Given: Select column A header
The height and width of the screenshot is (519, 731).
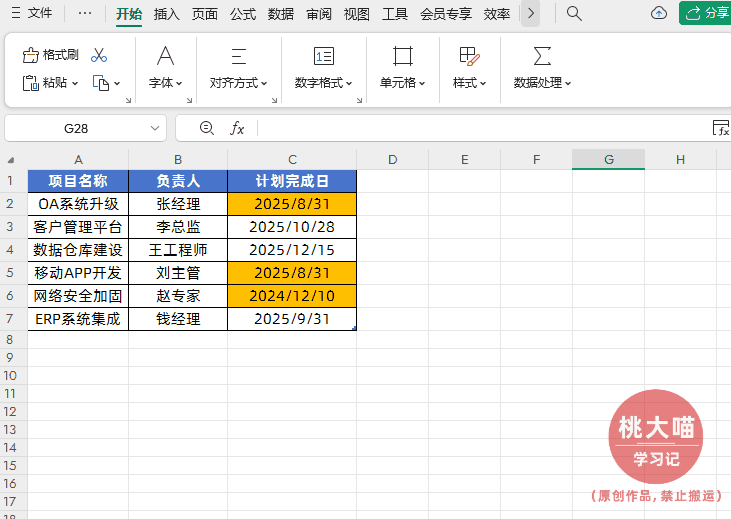Looking at the screenshot, I should pos(78,159).
